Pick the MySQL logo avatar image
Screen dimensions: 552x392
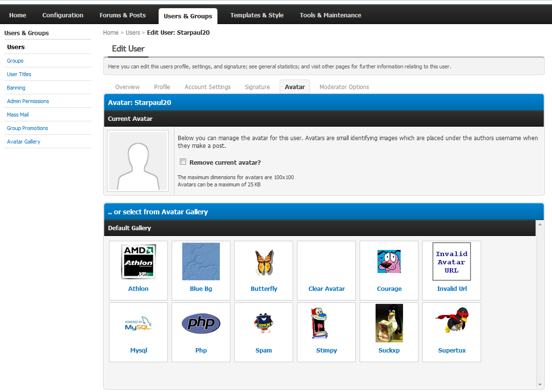coord(138,323)
